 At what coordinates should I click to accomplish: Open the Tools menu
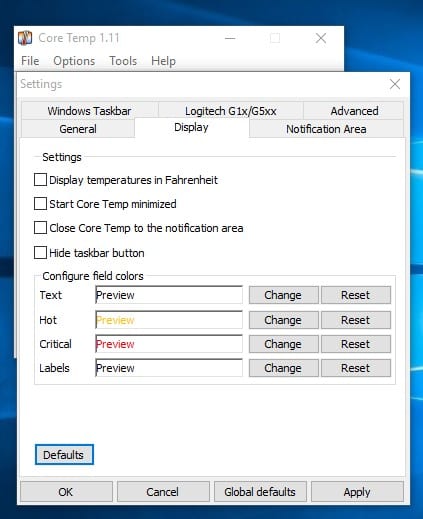(123, 61)
